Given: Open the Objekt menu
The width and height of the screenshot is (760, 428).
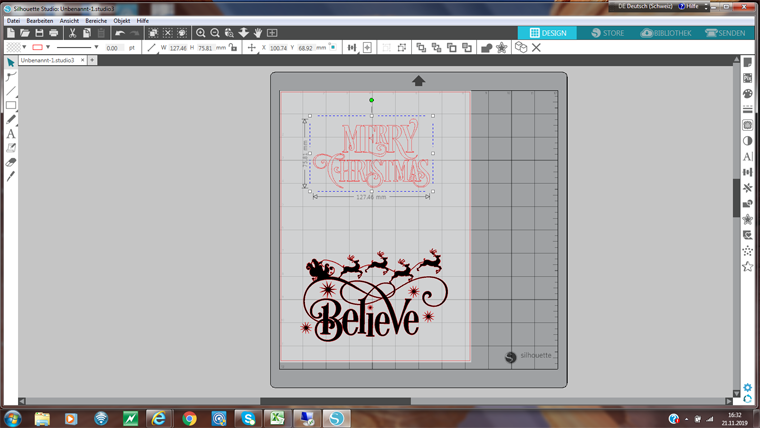Looking at the screenshot, I should (x=122, y=21).
